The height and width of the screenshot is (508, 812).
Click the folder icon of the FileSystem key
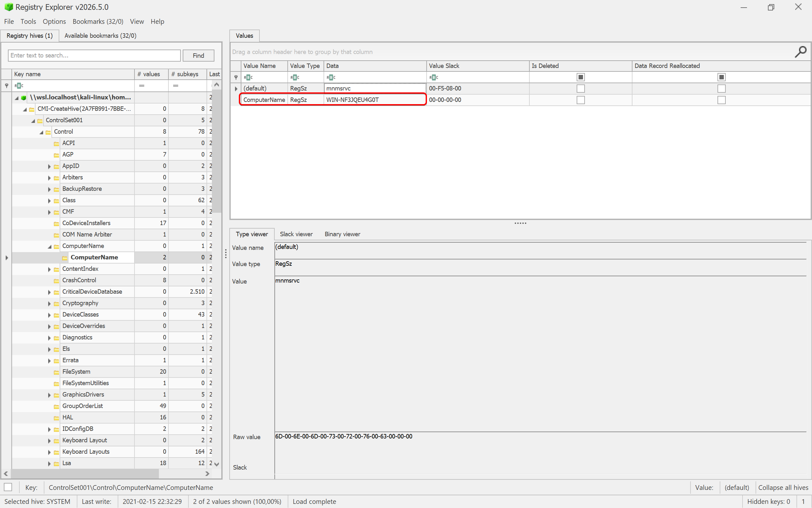pyautogui.click(x=56, y=372)
